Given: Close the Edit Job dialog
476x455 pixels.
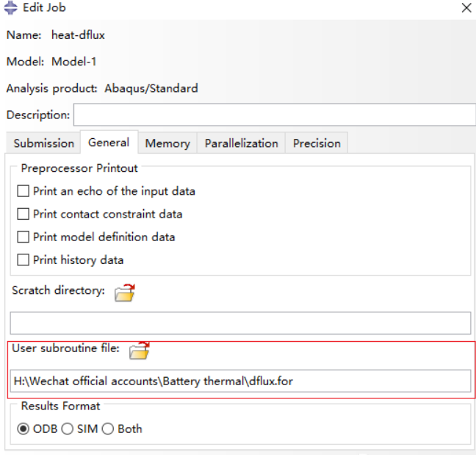Looking at the screenshot, I should pos(466,8).
